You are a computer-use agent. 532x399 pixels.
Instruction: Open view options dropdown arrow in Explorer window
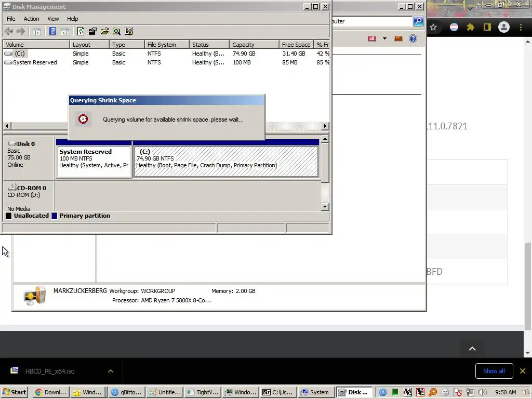tap(385, 38)
